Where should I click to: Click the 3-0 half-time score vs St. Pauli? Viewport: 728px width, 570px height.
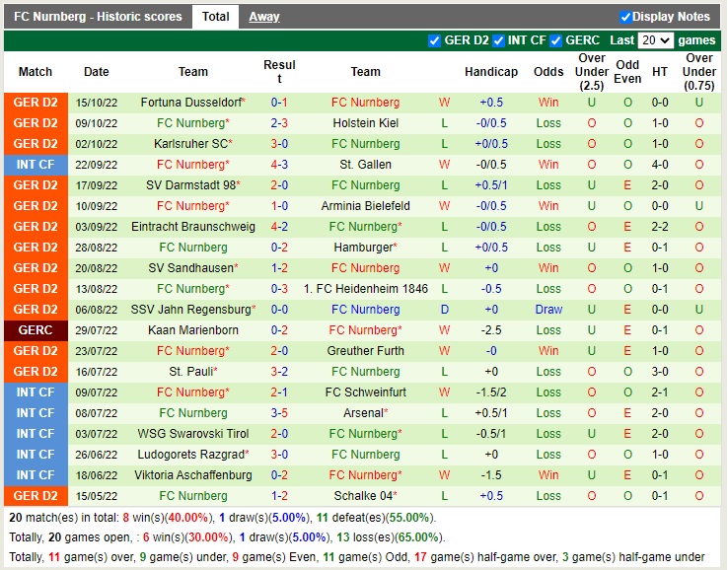[x=660, y=372]
